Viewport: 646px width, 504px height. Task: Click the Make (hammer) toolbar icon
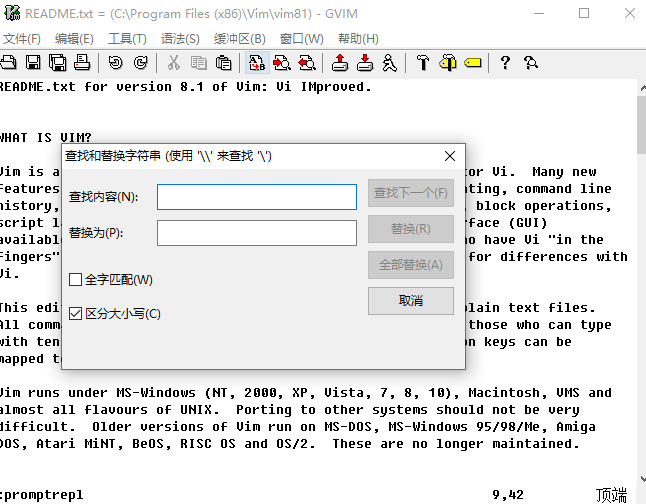point(423,62)
